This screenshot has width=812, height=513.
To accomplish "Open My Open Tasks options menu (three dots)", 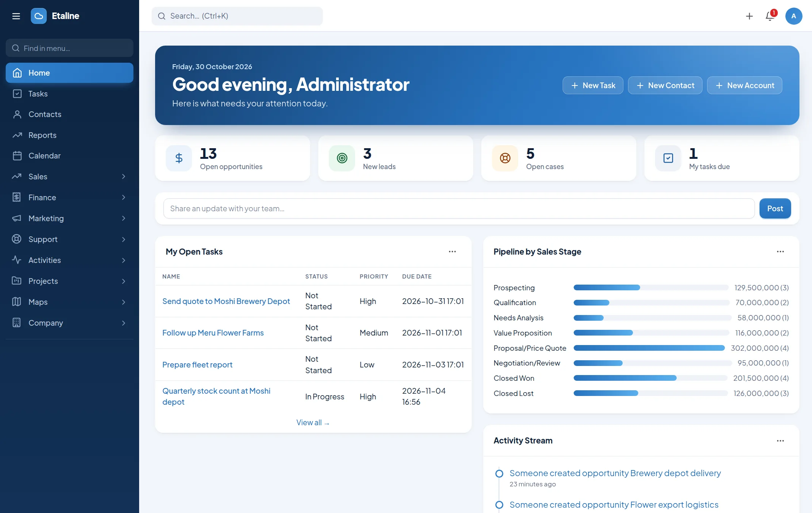I will (452, 252).
